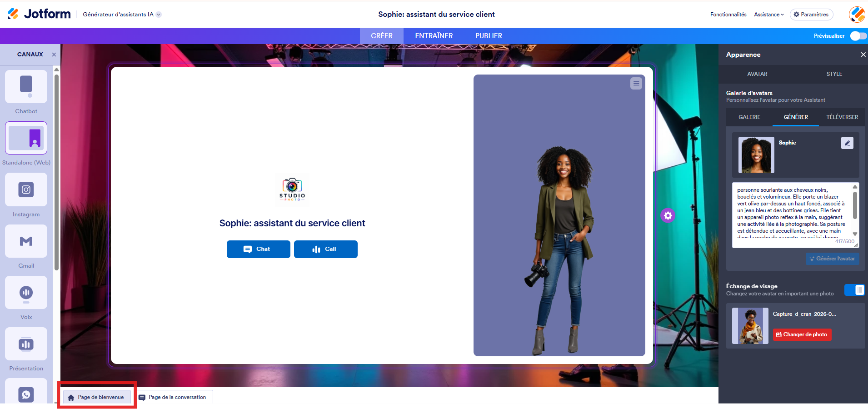Switch to the PUBLIER tab
868x409 pixels.
click(x=489, y=36)
